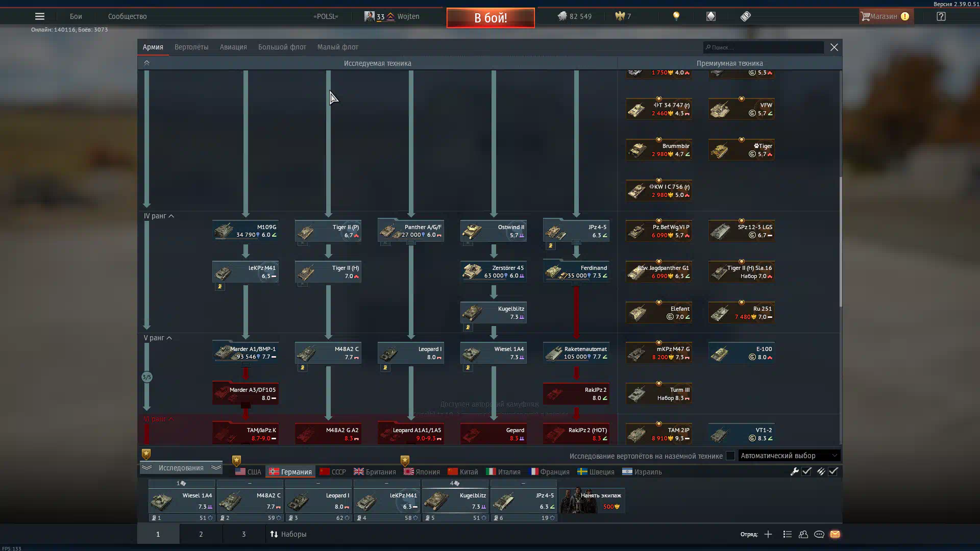The height and width of the screenshot is (551, 980).
Task: Click the silver lions currency icon
Action: tap(562, 16)
